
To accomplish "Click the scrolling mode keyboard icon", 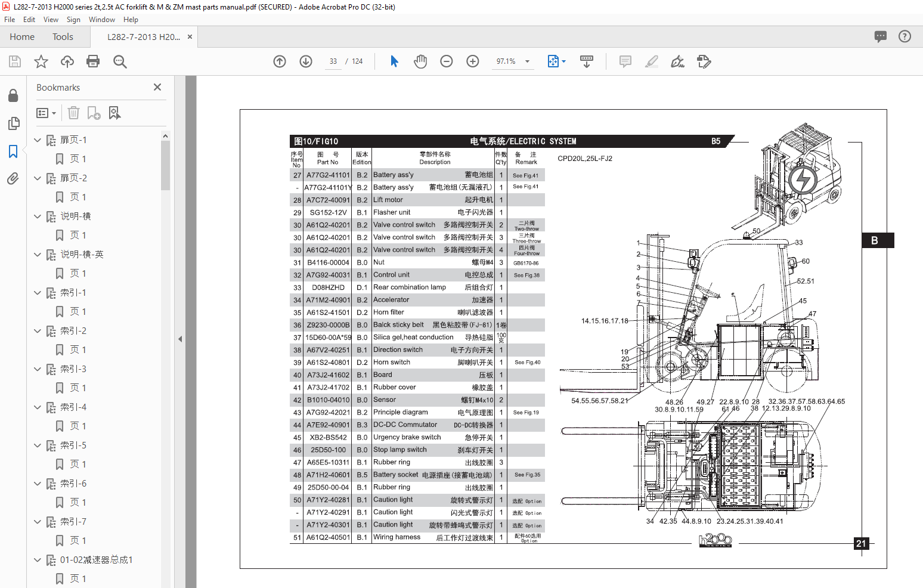I will pos(587,61).
